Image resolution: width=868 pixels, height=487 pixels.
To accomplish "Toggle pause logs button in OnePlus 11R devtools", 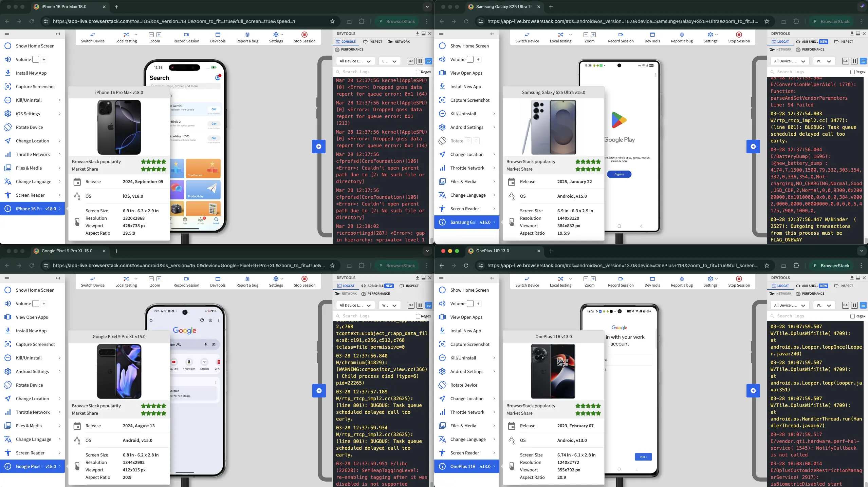I will (854, 305).
